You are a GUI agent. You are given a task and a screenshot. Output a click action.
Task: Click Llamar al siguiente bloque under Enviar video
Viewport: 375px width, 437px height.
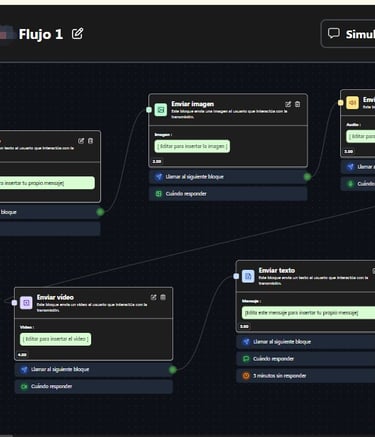tap(94, 369)
